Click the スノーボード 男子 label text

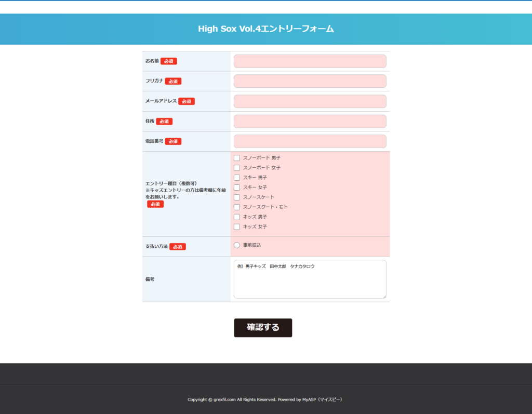[262, 158]
